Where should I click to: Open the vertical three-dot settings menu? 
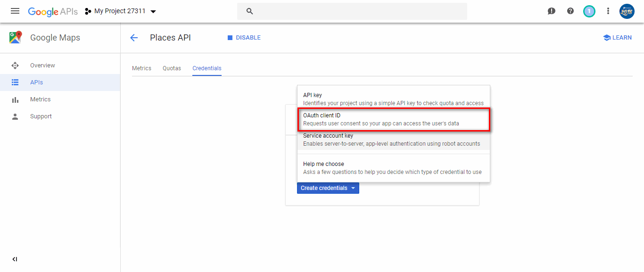click(x=608, y=11)
